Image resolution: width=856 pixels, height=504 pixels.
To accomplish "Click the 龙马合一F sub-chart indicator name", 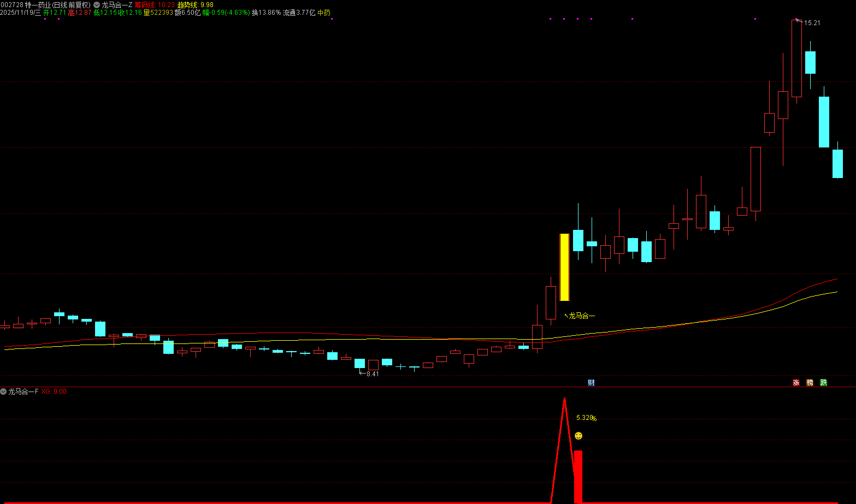I will pos(23,392).
